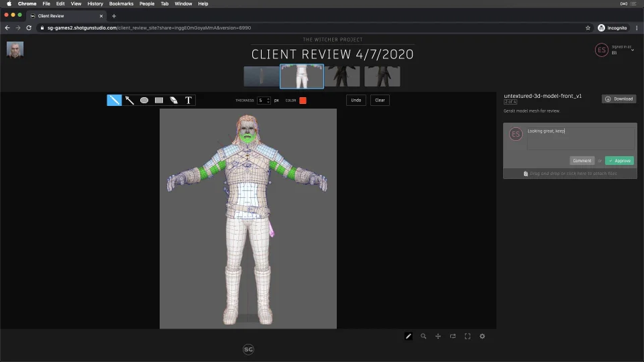Open the History menu
Viewport: 644px width, 362px height.
click(95, 4)
